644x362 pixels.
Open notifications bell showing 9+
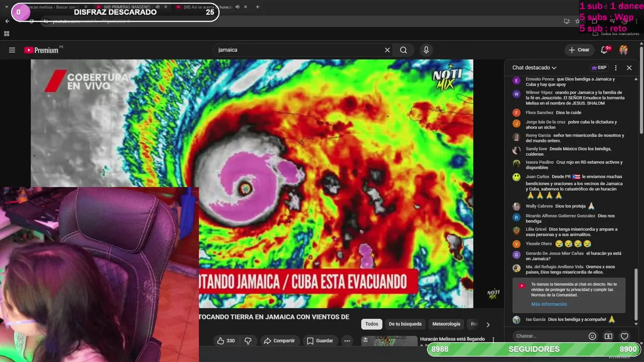(x=605, y=50)
